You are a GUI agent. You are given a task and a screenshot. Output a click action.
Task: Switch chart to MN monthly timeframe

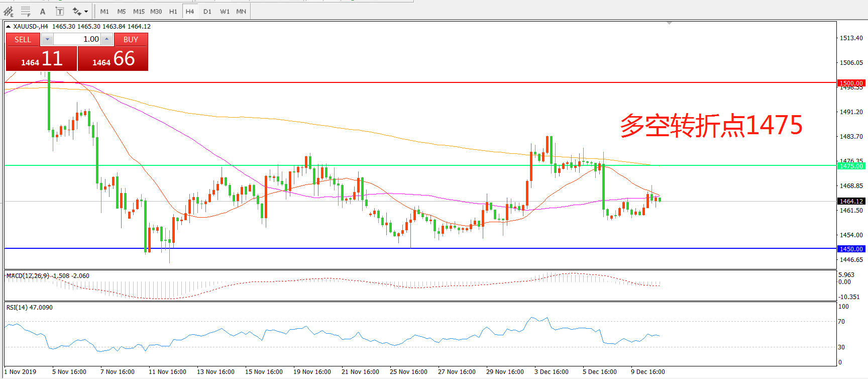tap(241, 11)
